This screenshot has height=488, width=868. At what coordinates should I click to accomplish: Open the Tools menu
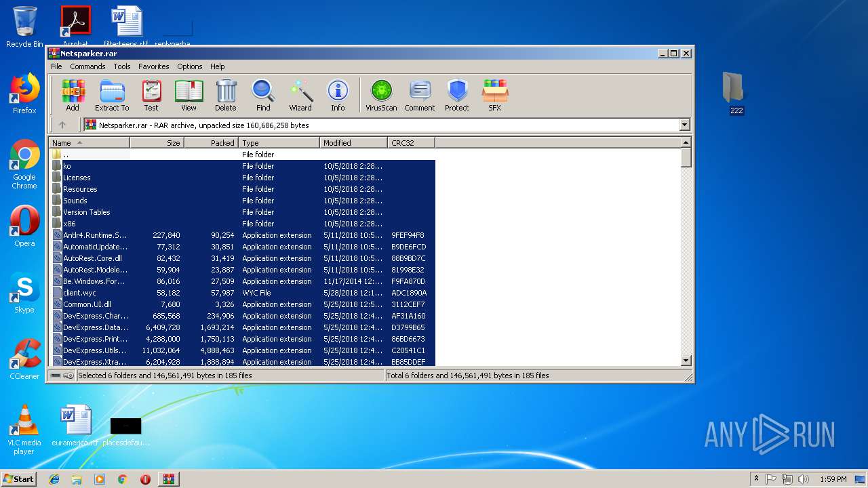[122, 66]
